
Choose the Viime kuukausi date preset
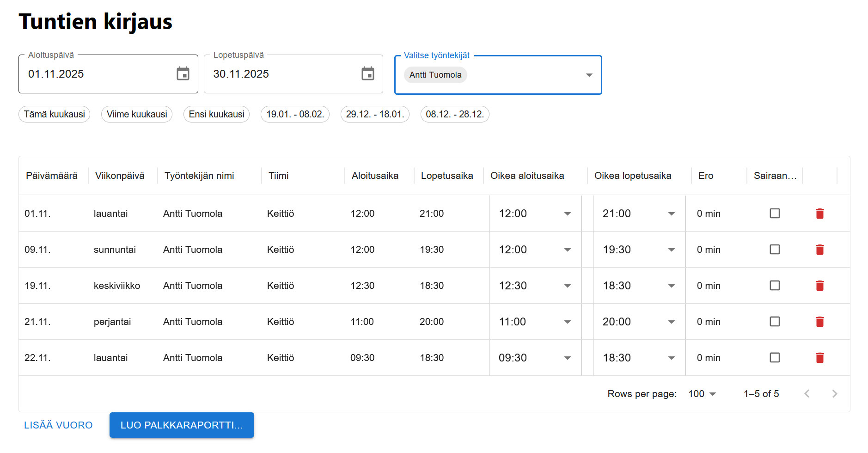pos(137,114)
